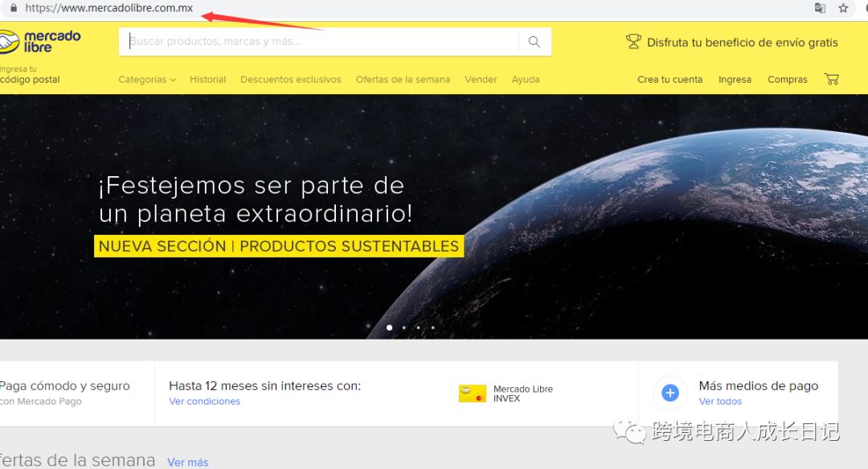Image resolution: width=868 pixels, height=469 pixels.
Task: Click the Productos Sustentables banner label
Action: (x=279, y=246)
